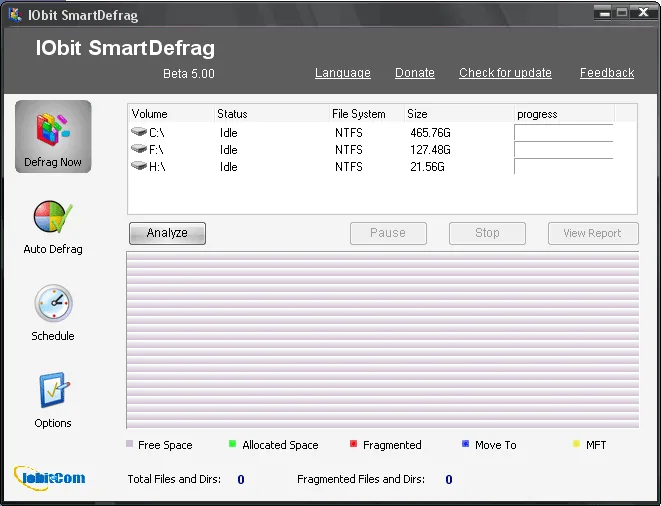This screenshot has height=506, width=661.
Task: Click the Free Space legend swatch
Action: pyautogui.click(x=129, y=444)
